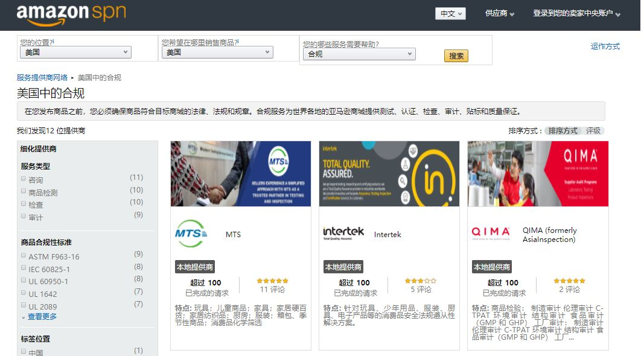Image resolution: width=644 pixels, height=356 pixels.
Task: Click the 商品合规性标准 section heading
Action: (46, 242)
